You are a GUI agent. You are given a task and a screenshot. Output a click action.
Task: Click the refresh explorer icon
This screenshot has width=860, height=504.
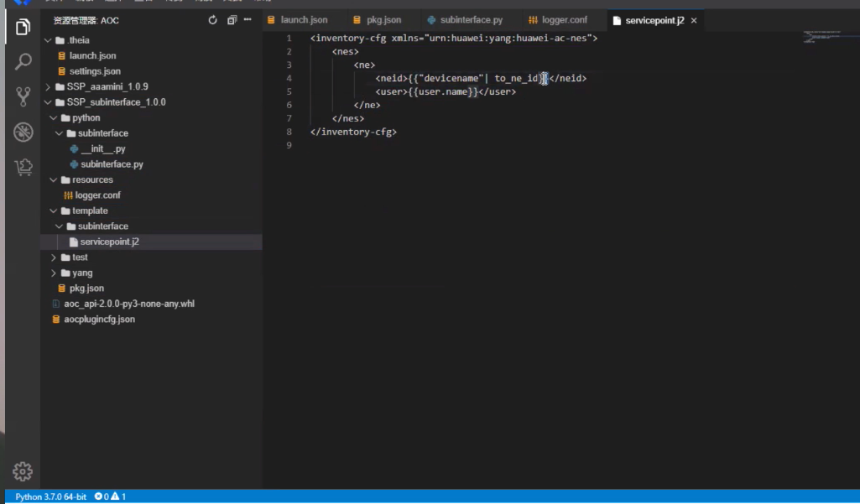212,20
